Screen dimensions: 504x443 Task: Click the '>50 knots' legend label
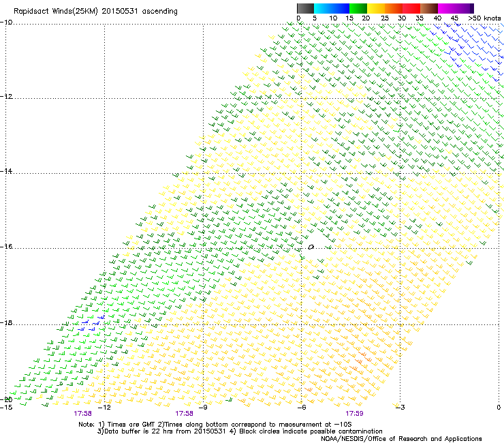(x=484, y=18)
